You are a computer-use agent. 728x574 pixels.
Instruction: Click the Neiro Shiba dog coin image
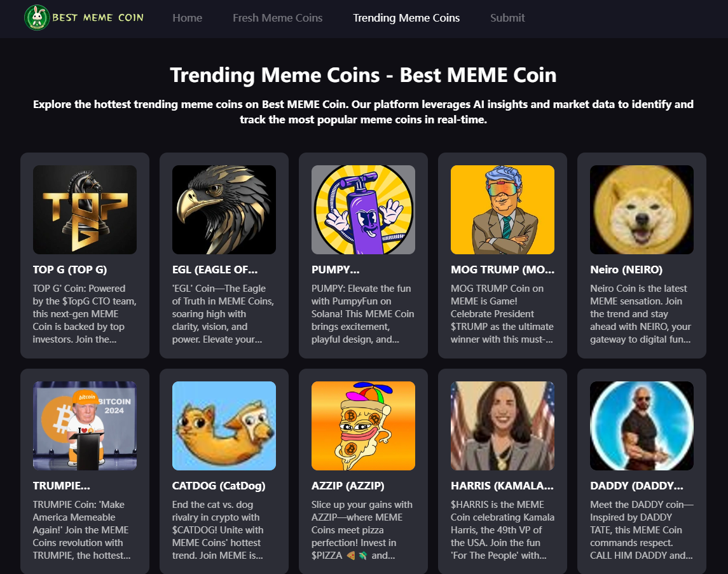pos(642,210)
